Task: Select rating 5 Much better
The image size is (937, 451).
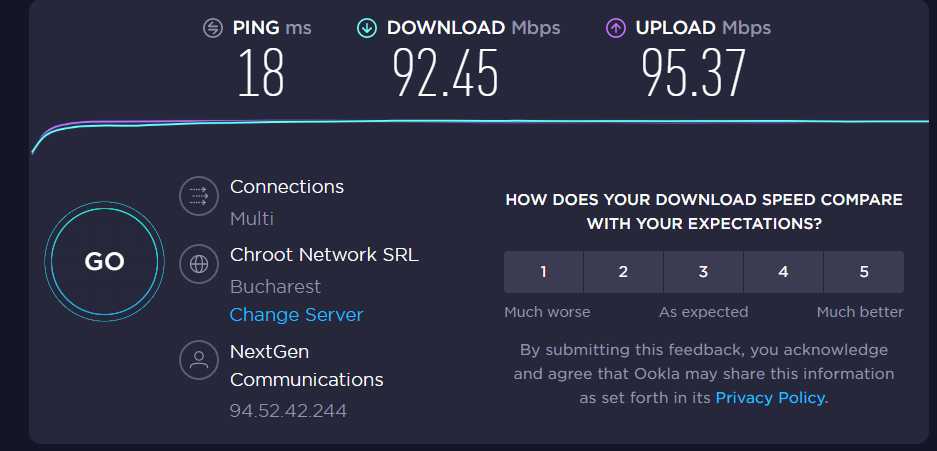Action: [x=864, y=272]
